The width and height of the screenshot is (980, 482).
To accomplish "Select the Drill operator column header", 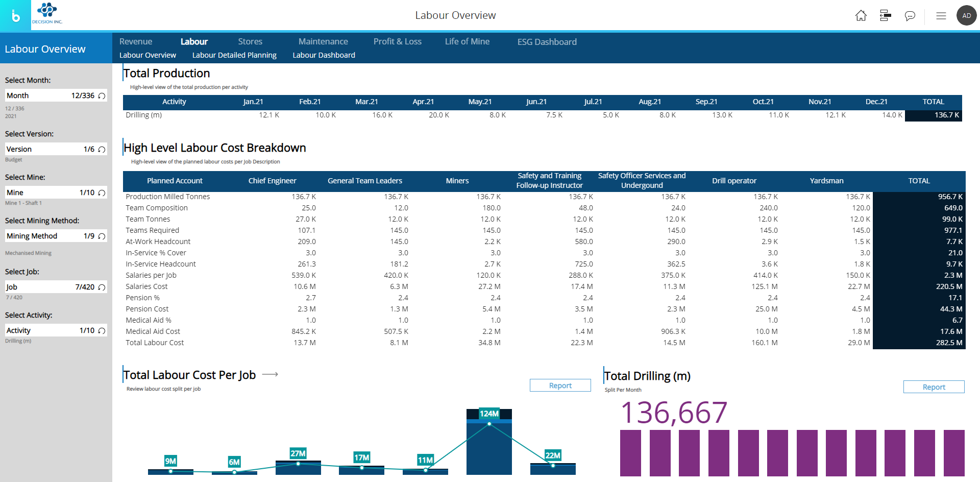I will coord(734,181).
